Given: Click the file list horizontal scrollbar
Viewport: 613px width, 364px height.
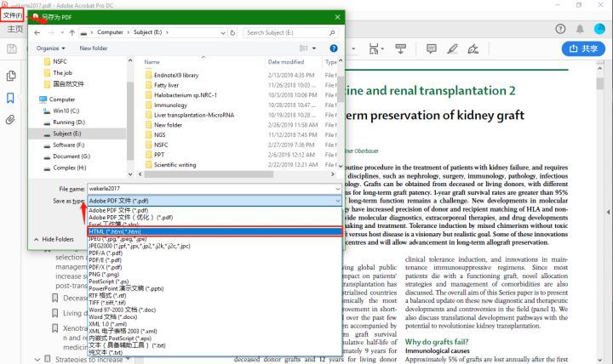Looking at the screenshot, I should click(209, 174).
